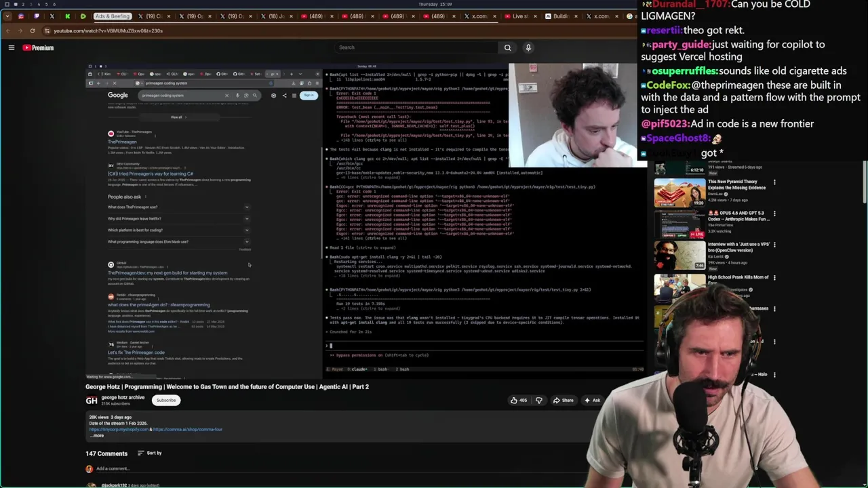Click the video title George Hotz Programming

(227, 386)
